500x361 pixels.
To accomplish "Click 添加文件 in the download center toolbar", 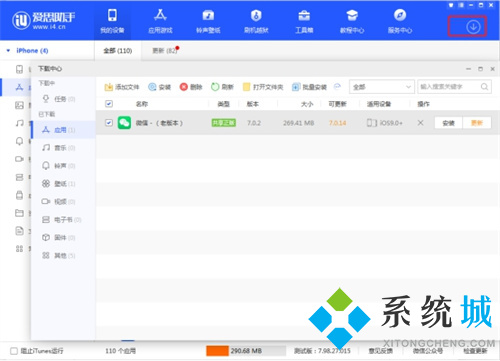I will point(122,87).
